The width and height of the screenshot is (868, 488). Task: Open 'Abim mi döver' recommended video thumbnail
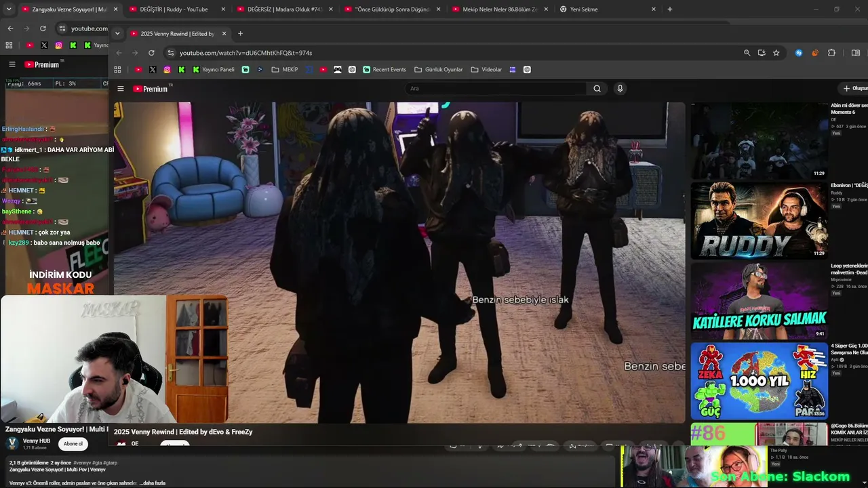coord(759,141)
